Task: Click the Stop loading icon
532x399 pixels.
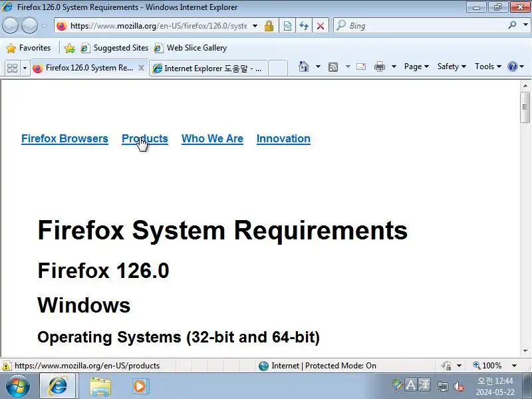Action: 321,26
